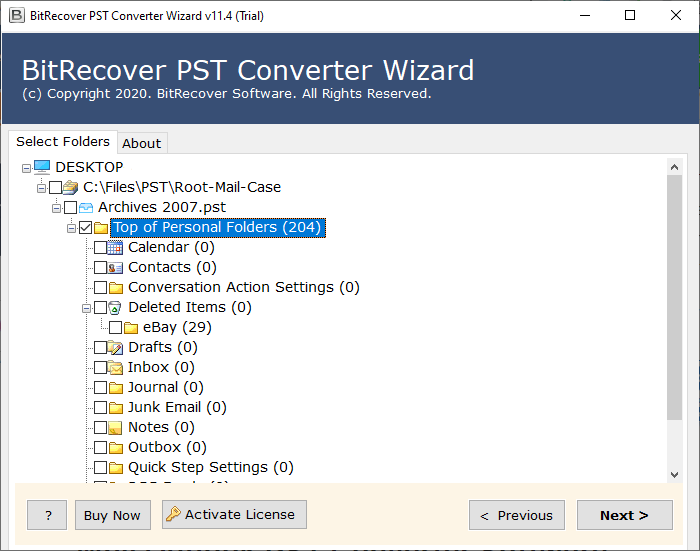The width and height of the screenshot is (700, 551).
Task: Enable the Junk Email checkbox
Action: click(x=100, y=407)
